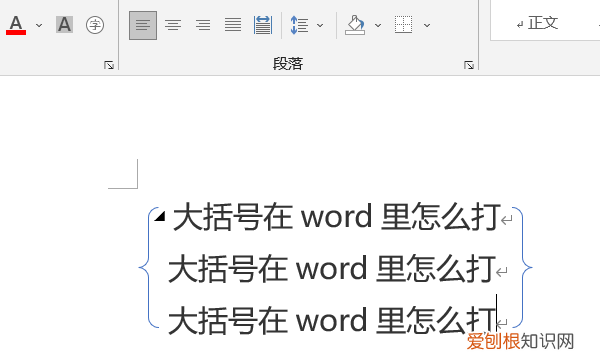600x360 pixels.
Task: Align text to the right
Action: click(x=203, y=26)
